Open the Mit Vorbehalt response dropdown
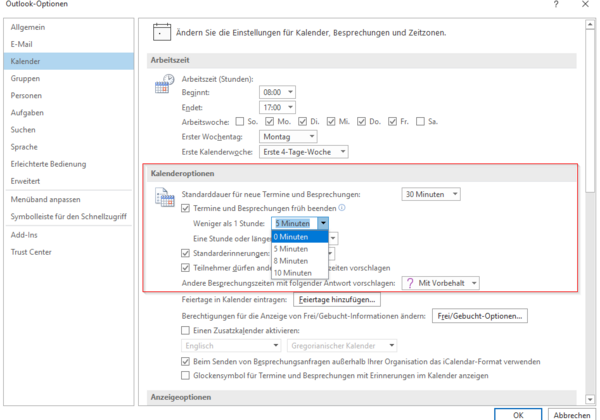Image resolution: width=600 pixels, height=420 pixels. 440,283
